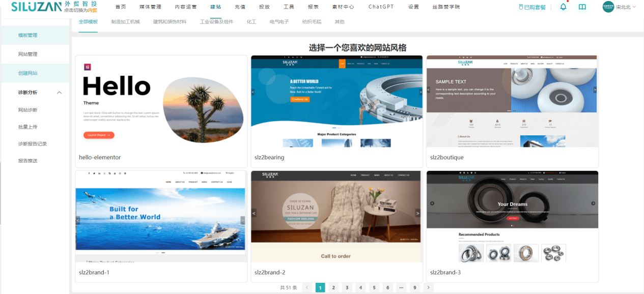The width and height of the screenshot is (644, 294).
Task: Go to page 5 in pagination
Action: point(374,287)
